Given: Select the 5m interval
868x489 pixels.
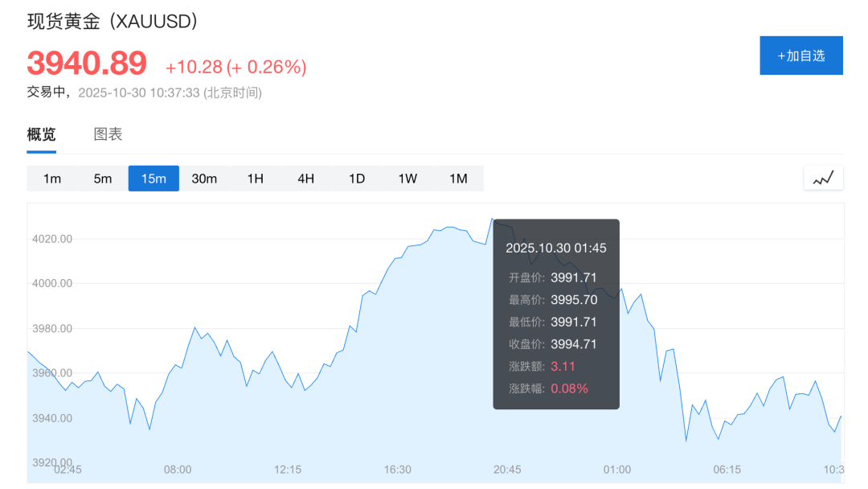Looking at the screenshot, I should [103, 179].
